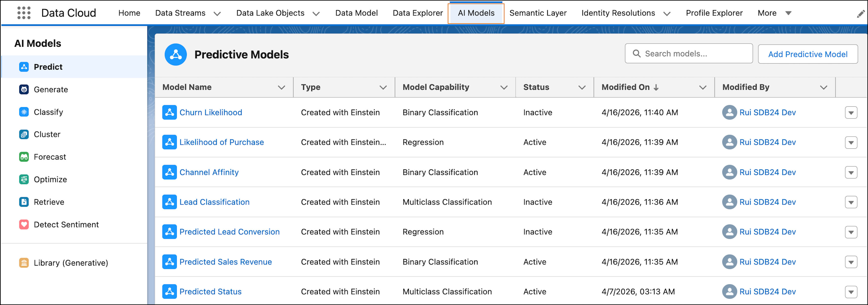
Task: Click the Classify sidebar icon
Action: coord(24,112)
